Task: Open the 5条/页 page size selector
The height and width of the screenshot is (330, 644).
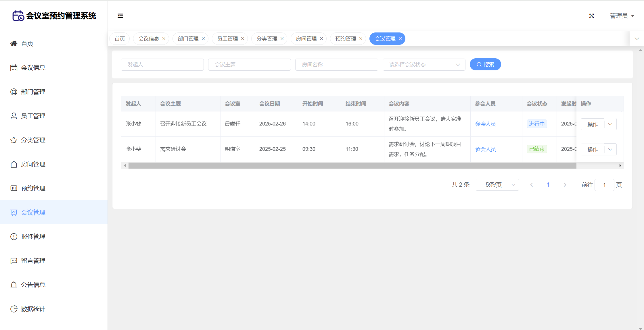Action: click(497, 185)
